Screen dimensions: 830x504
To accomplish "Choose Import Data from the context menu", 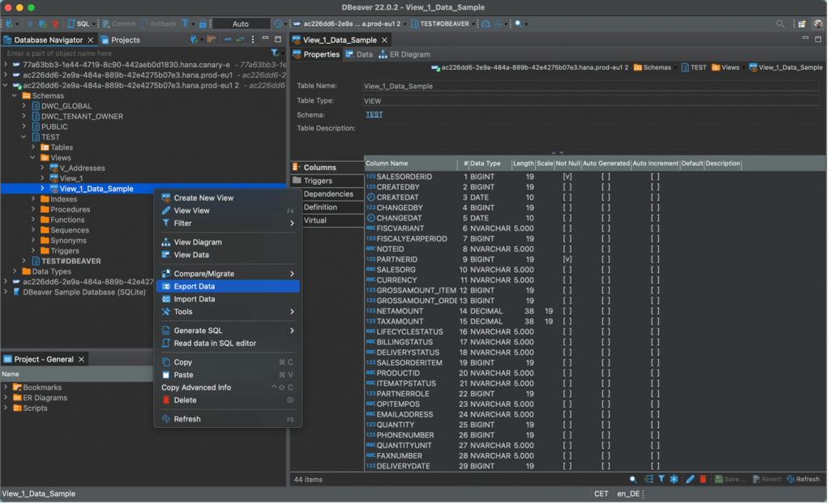I will (228, 299).
